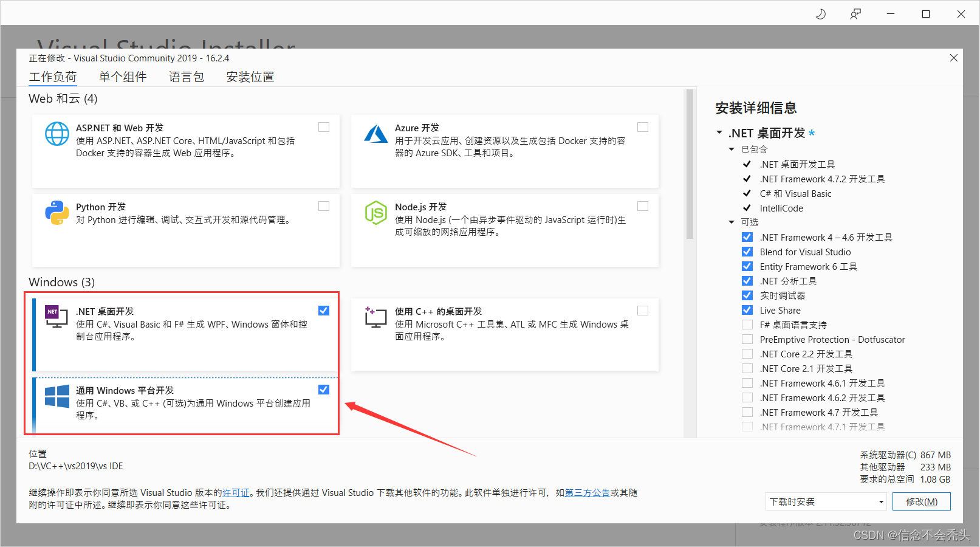Check the Python 开发 workload checkbox
Viewport: 980px width, 547px height.
[x=324, y=206]
